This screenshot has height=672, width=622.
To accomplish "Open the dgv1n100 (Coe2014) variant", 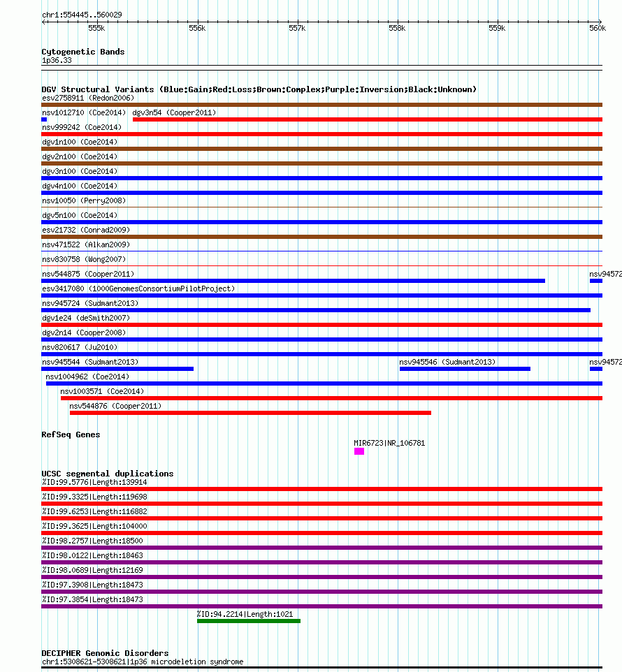I will point(80,142).
